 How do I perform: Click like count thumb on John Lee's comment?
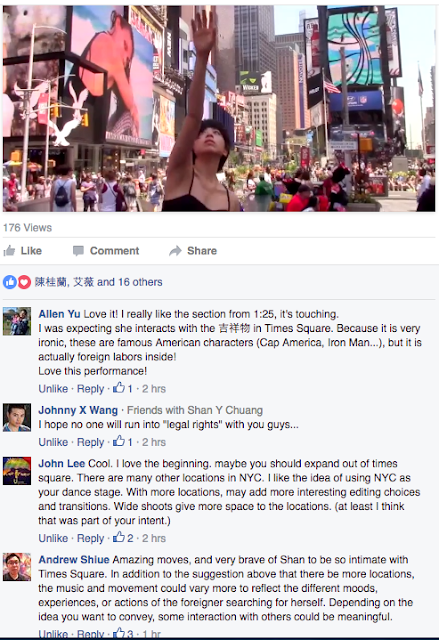119,537
